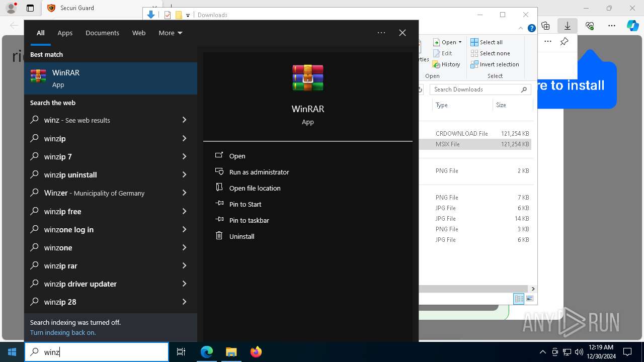Open File Explorer from the taskbar
The image size is (644, 362).
coord(231,352)
